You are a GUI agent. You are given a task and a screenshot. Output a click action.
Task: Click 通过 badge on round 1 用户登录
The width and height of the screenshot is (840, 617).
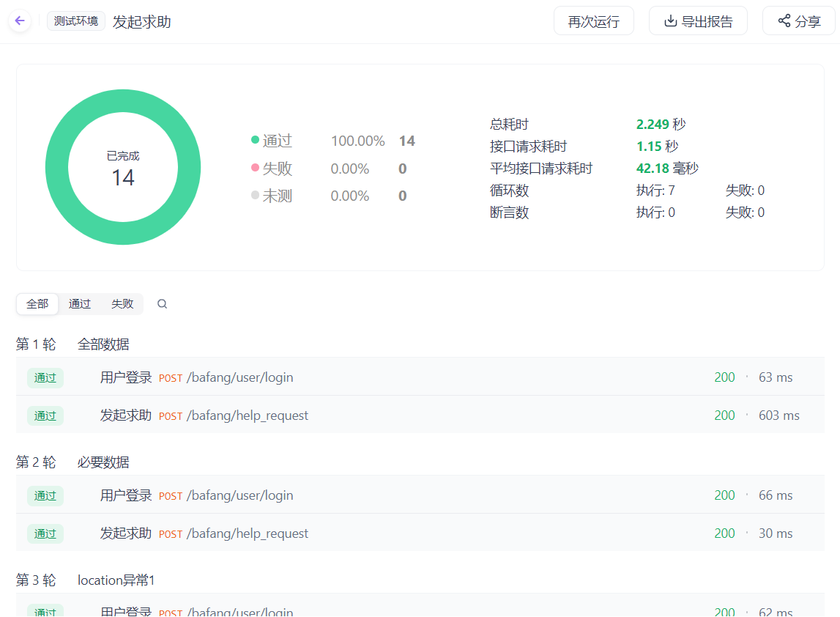pos(45,378)
